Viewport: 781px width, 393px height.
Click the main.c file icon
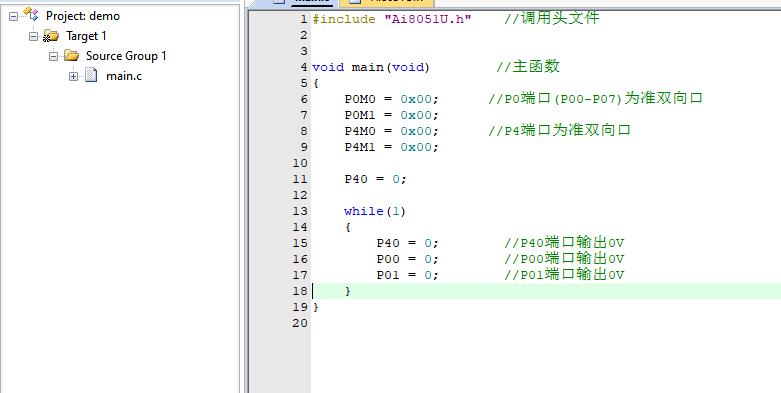(91, 75)
